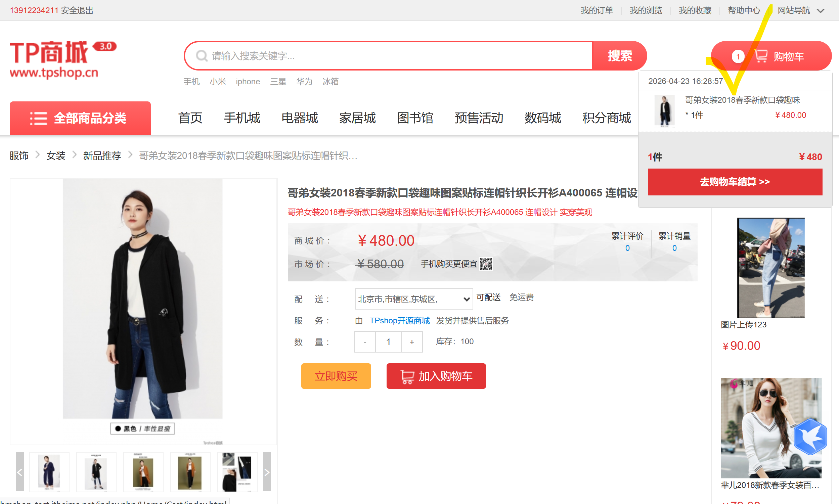Select the fourth thumbnail, orange coat with trousers
Image resolution: width=839 pixels, height=504 pixels.
coord(190,471)
